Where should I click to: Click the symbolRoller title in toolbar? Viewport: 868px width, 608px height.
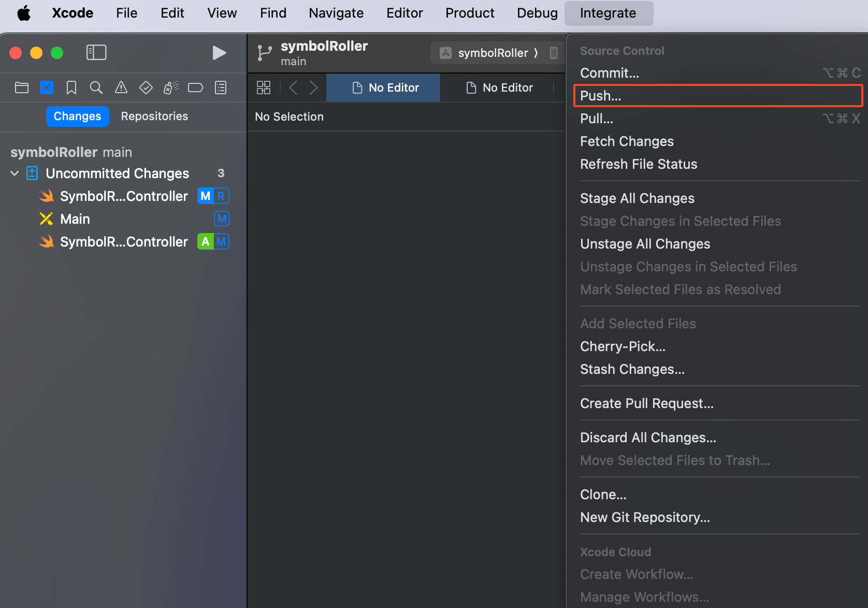point(324,46)
